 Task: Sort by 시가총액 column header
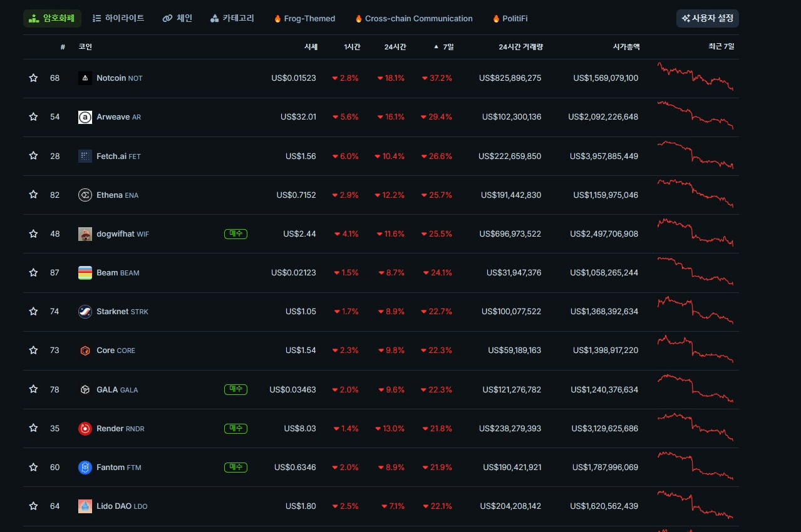pos(626,47)
